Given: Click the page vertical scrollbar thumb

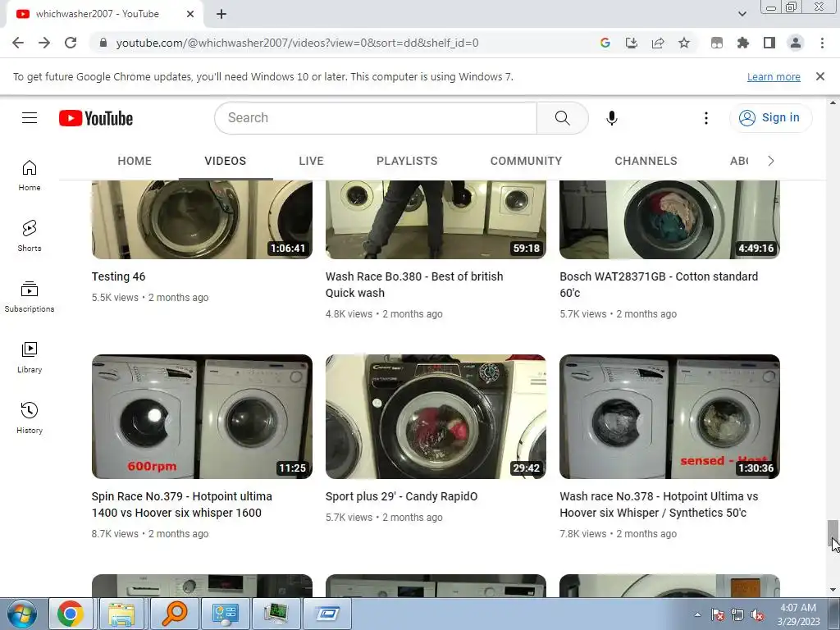Looking at the screenshot, I should [x=833, y=533].
